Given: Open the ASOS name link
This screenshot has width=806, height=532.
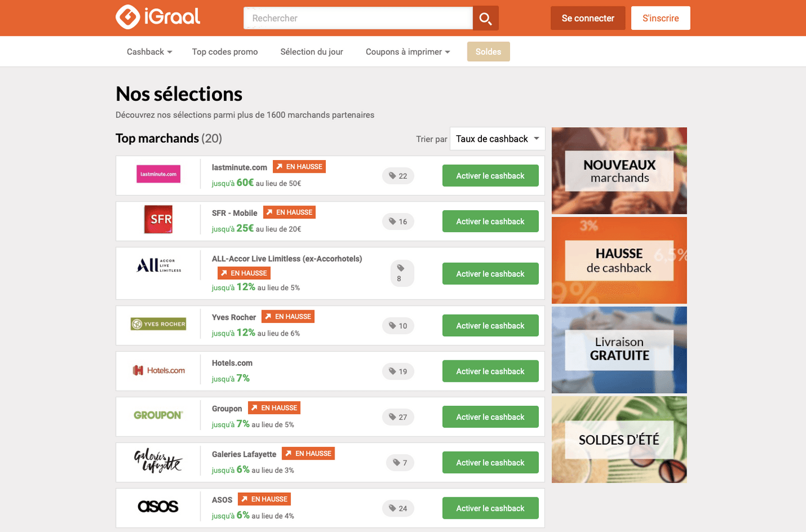Looking at the screenshot, I should pyautogui.click(x=222, y=500).
